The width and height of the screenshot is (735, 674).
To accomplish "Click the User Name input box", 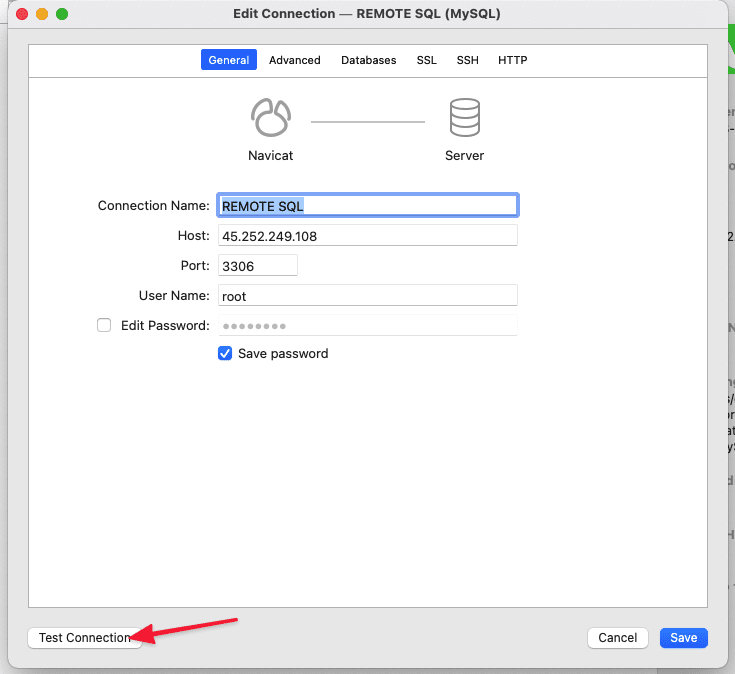I will [x=367, y=295].
